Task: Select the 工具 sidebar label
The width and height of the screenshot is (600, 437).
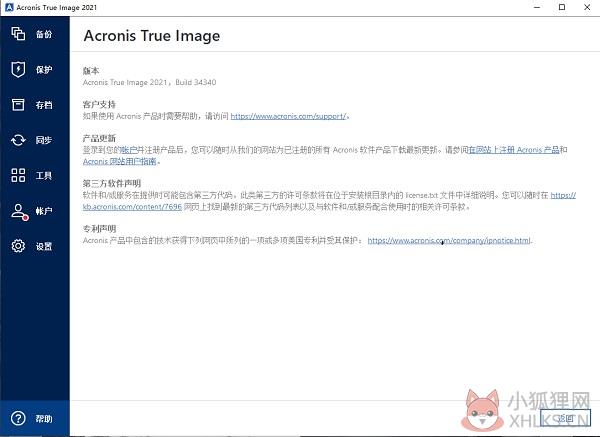Action: (44, 176)
